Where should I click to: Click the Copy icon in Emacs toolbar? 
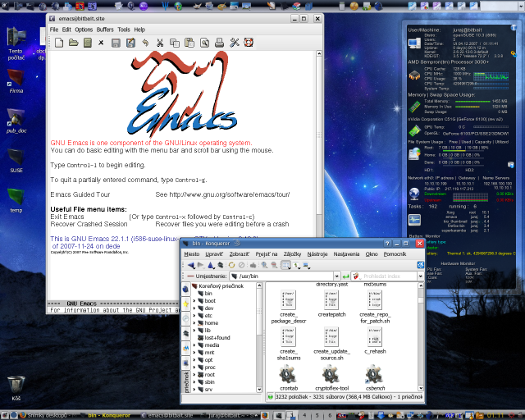tap(175, 43)
